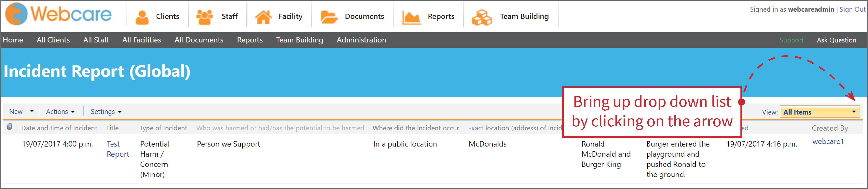Click Ask Question link
Viewport: 868px width, 189px height.
click(836, 40)
